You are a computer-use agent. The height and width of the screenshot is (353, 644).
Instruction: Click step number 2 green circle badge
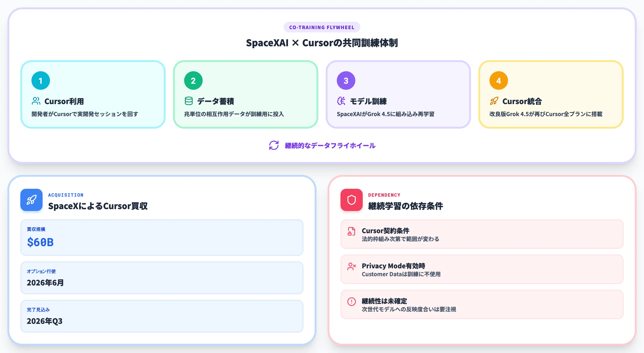193,81
